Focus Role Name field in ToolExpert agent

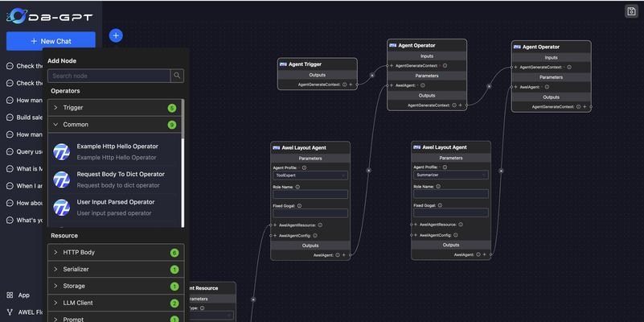pos(310,195)
